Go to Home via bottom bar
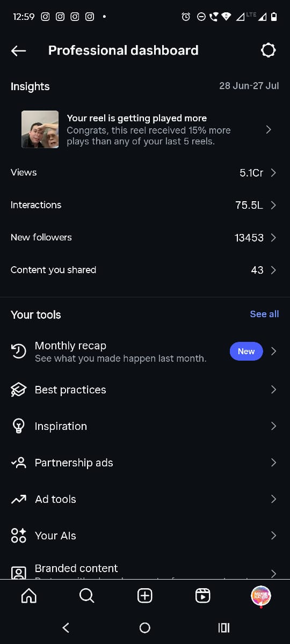The width and height of the screenshot is (290, 644). tap(28, 596)
